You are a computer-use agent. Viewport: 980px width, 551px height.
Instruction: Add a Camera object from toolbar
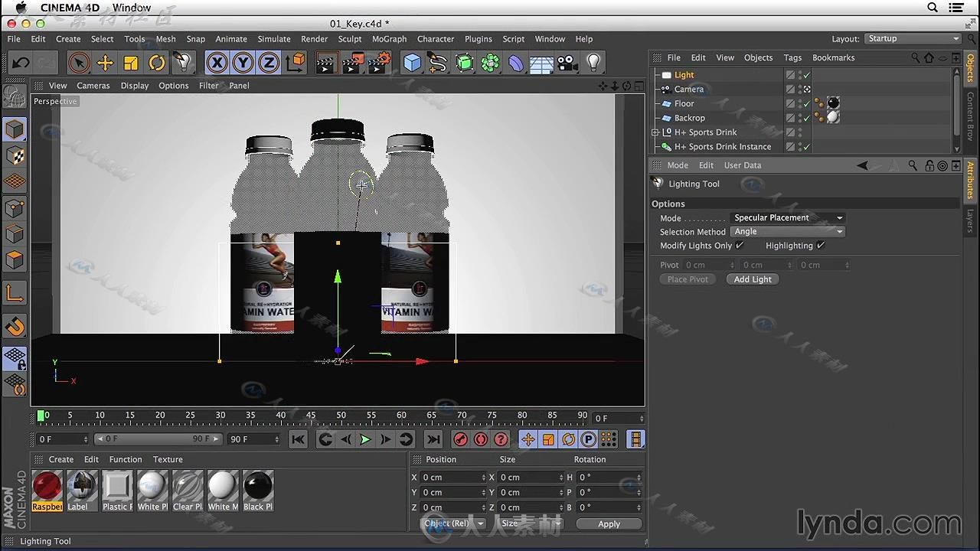tap(567, 63)
